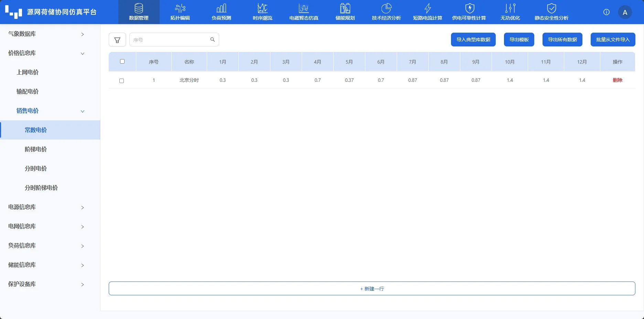This screenshot has width=644, height=319.
Task: Click the 序号 column header
Action: 154,62
